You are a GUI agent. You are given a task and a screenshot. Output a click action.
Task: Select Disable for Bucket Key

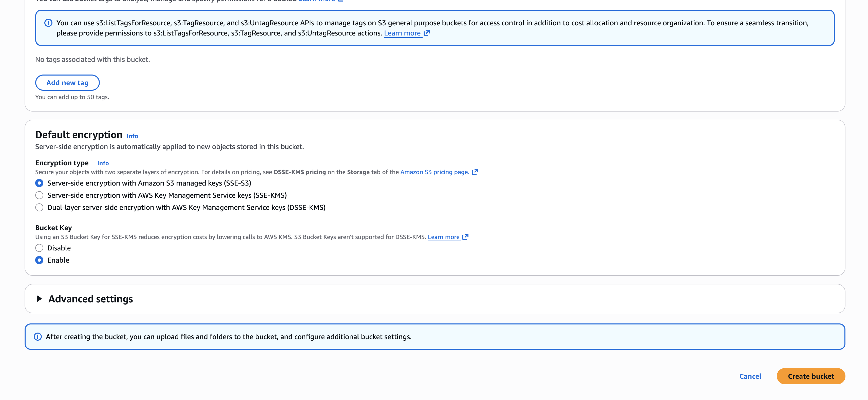pyautogui.click(x=40, y=248)
